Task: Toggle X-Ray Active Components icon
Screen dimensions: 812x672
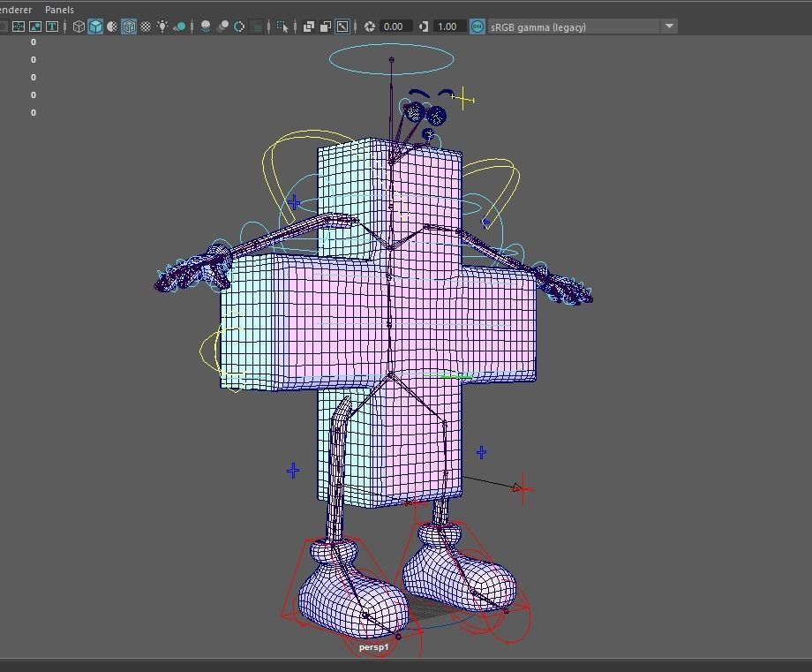Action: (x=325, y=26)
